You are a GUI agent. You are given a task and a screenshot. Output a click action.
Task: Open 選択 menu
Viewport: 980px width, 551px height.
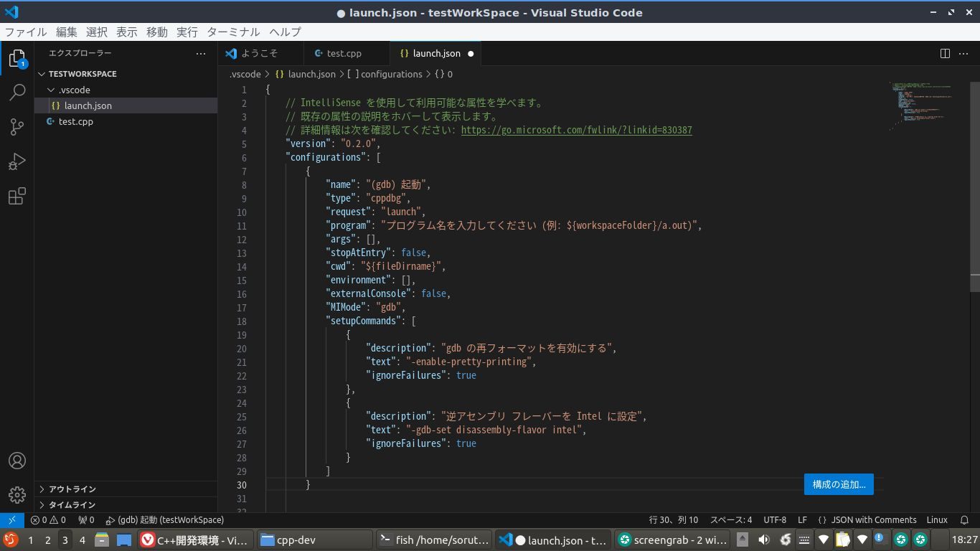[x=96, y=32]
